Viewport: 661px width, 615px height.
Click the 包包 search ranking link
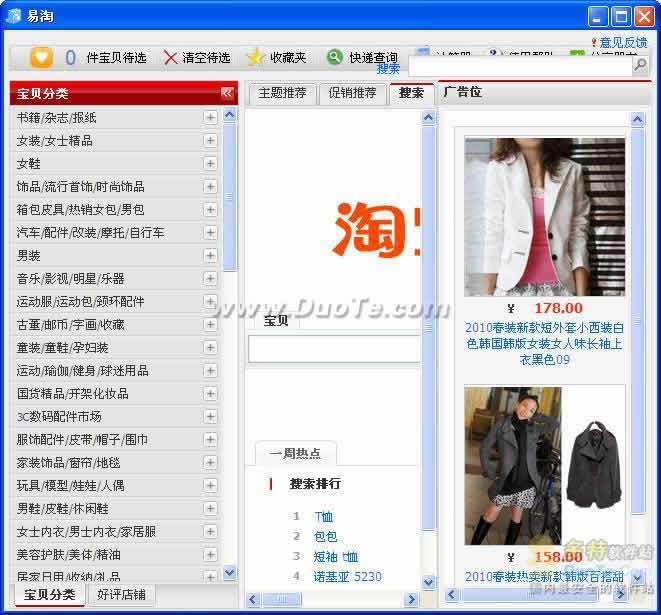tap(325, 536)
